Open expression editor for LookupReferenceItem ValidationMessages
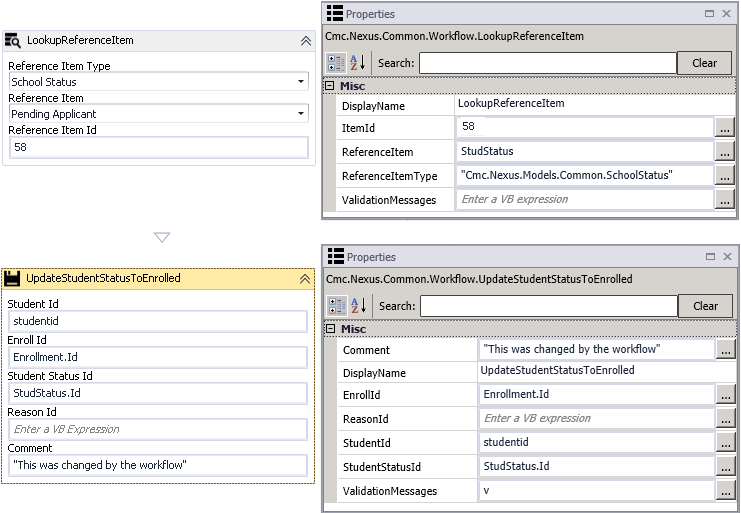The width and height of the screenshot is (741, 513). [x=724, y=200]
